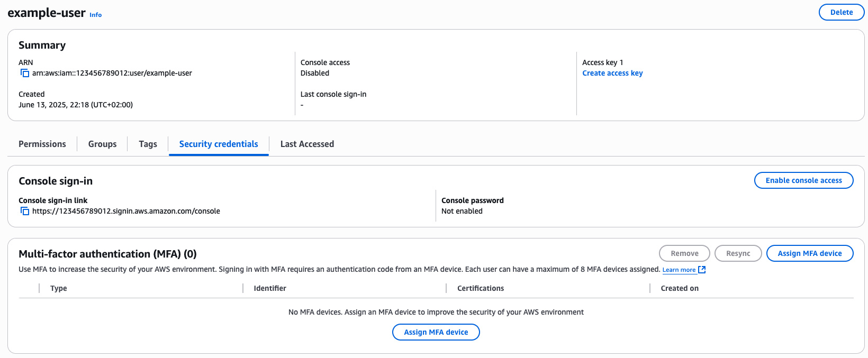Click the Identifier column header
The height and width of the screenshot is (358, 868).
[x=270, y=288]
